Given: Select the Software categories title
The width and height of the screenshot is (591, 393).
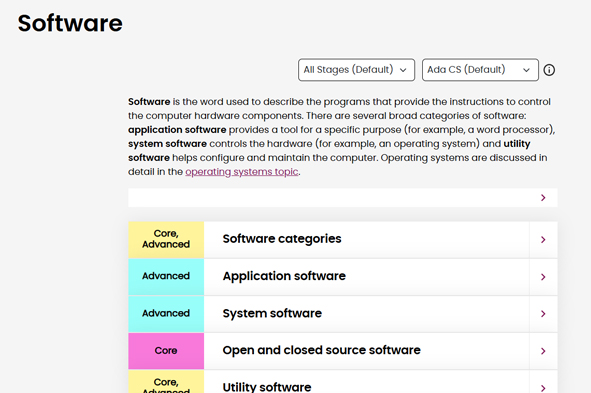Looking at the screenshot, I should coord(282,239).
